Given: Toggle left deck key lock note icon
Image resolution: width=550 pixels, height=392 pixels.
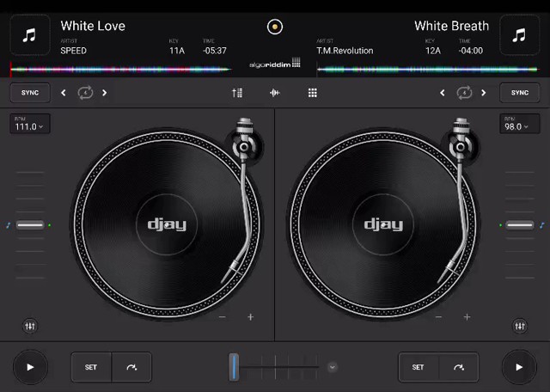Looking at the screenshot, I should pos(9,225).
